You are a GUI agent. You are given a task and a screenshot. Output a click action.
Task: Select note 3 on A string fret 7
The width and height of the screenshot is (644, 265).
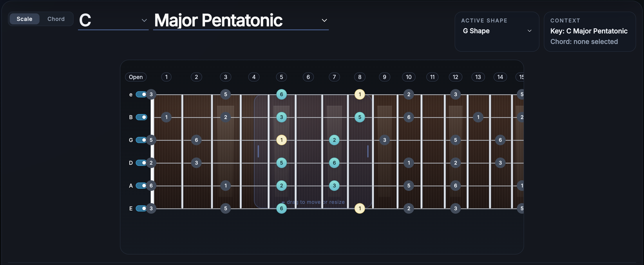[x=334, y=186]
